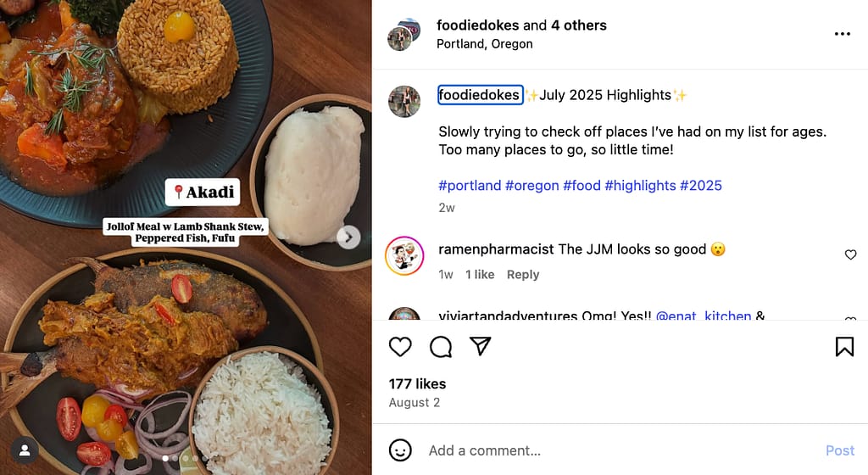Viewport: 868px width, 475px height.
Task: Open the three-dot more options menu
Action: click(x=842, y=34)
